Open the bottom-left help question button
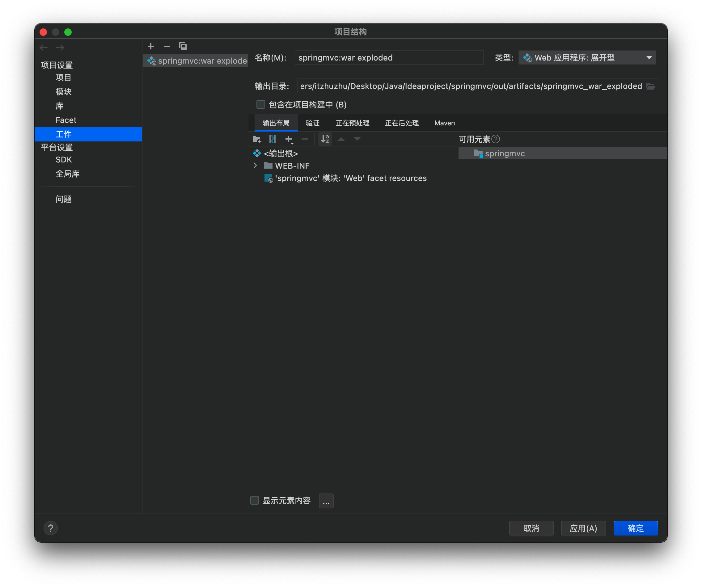Viewport: 702px width, 588px height. [x=50, y=528]
